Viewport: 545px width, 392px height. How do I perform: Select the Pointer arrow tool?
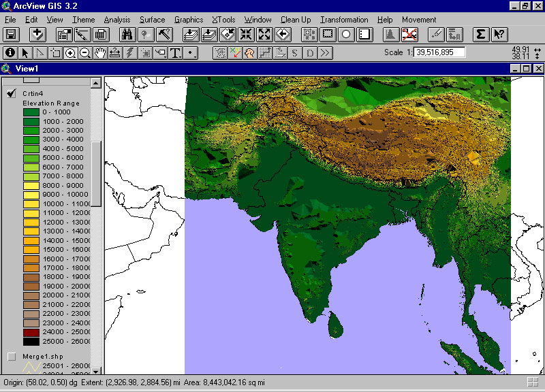(25, 52)
